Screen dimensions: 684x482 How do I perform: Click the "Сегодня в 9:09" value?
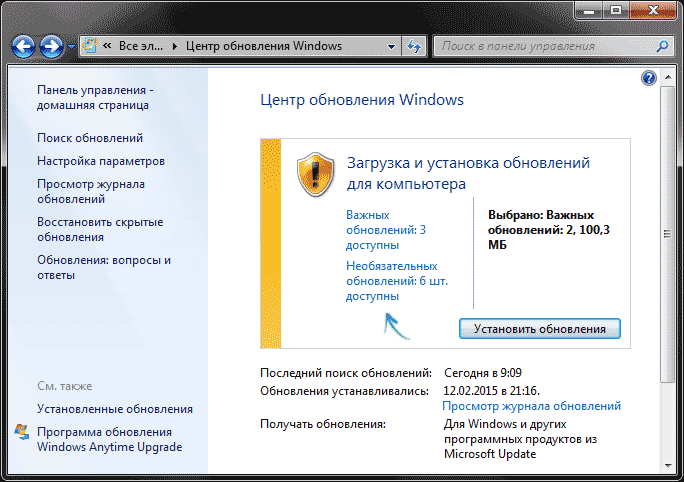pyautogui.click(x=482, y=373)
